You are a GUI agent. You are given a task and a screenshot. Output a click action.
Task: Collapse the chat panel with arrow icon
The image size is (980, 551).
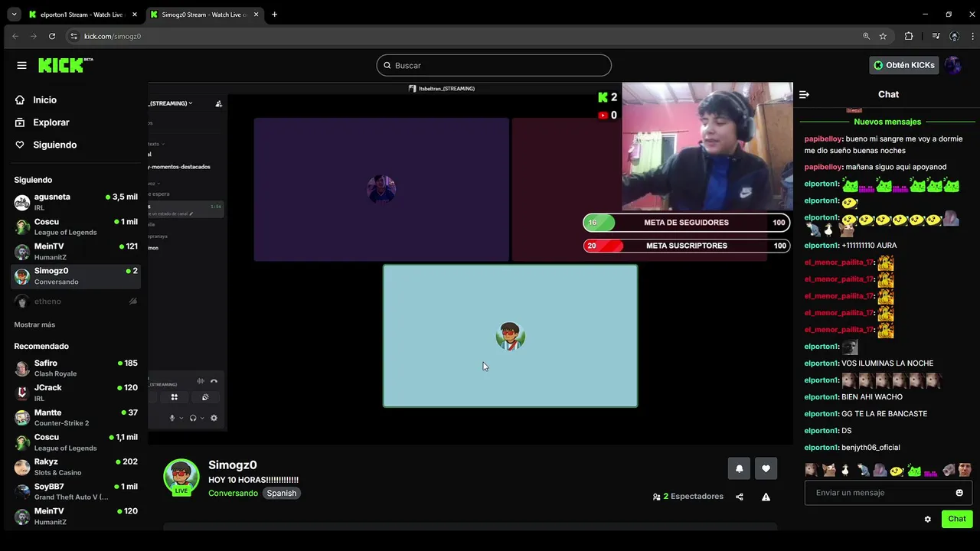804,94
